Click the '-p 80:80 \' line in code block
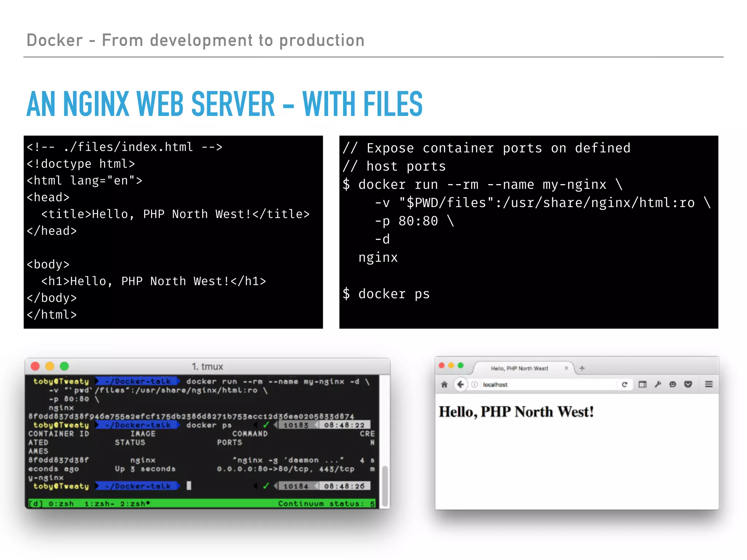Image resolution: width=747 pixels, height=560 pixels. 415,221
